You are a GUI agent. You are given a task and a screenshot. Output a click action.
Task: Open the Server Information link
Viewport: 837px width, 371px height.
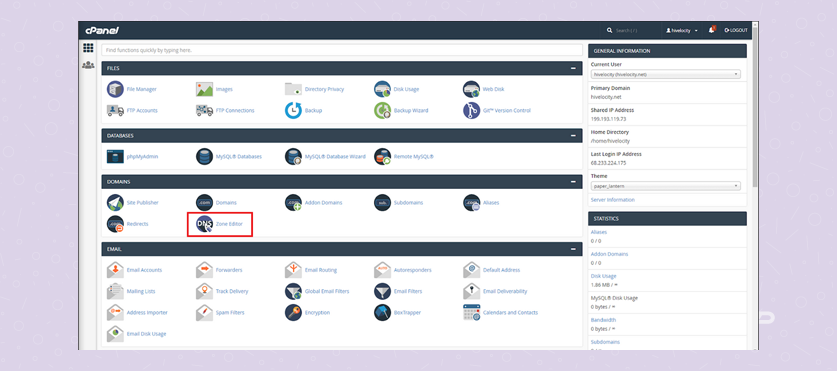pyautogui.click(x=613, y=200)
